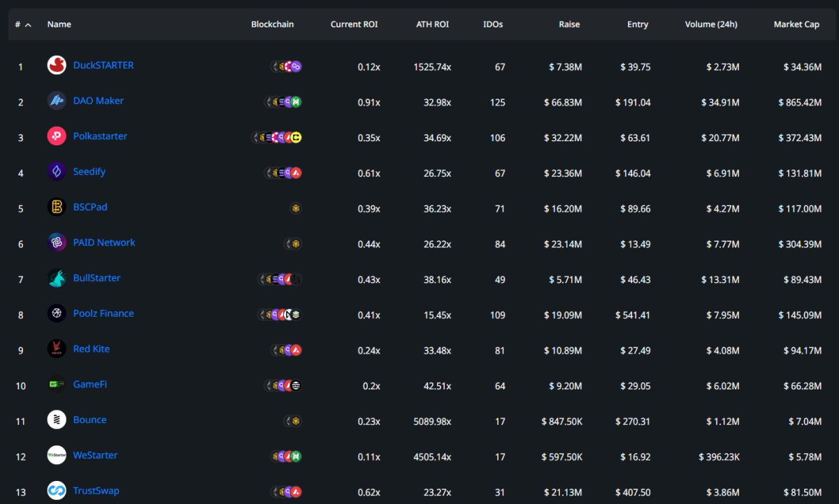Image resolution: width=839 pixels, height=504 pixels.
Task: Click the BSCPad blockchain chain icon
Action: (x=296, y=208)
